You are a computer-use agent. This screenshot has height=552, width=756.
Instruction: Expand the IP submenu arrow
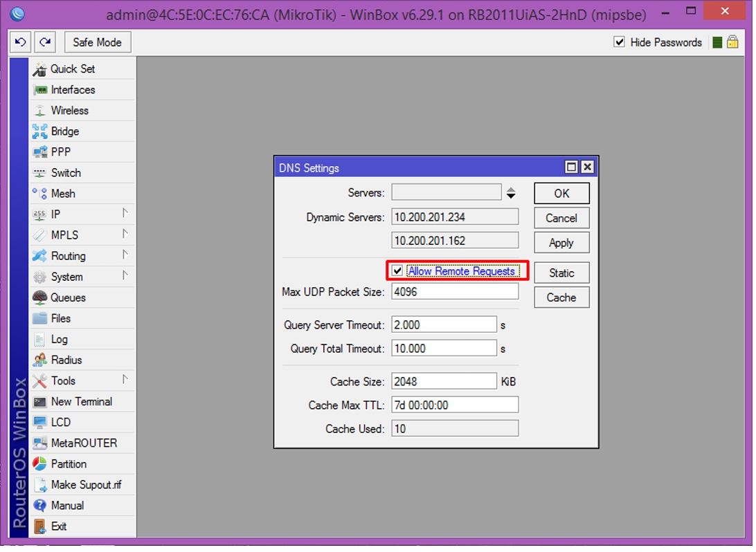tap(125, 213)
